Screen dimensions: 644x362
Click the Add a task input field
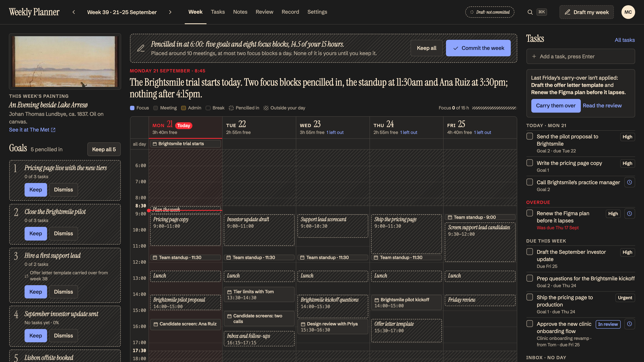coord(580,57)
